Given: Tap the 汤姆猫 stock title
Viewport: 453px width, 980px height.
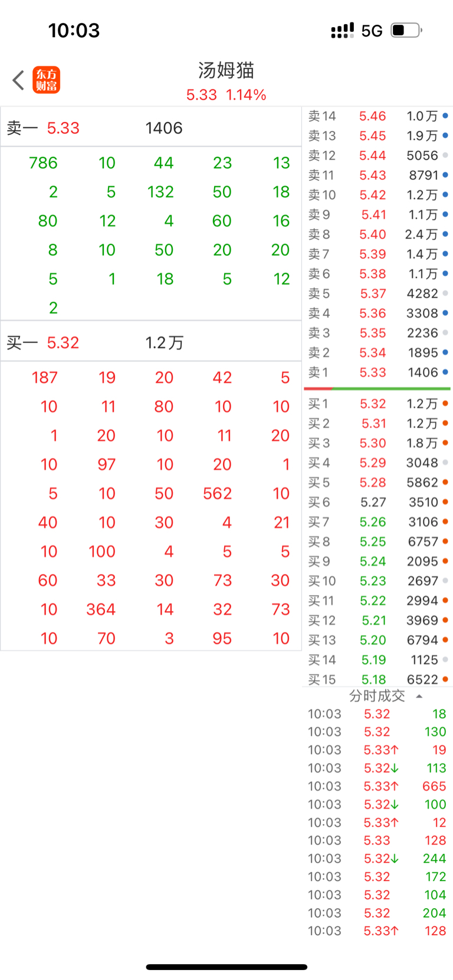Looking at the screenshot, I should (226, 71).
